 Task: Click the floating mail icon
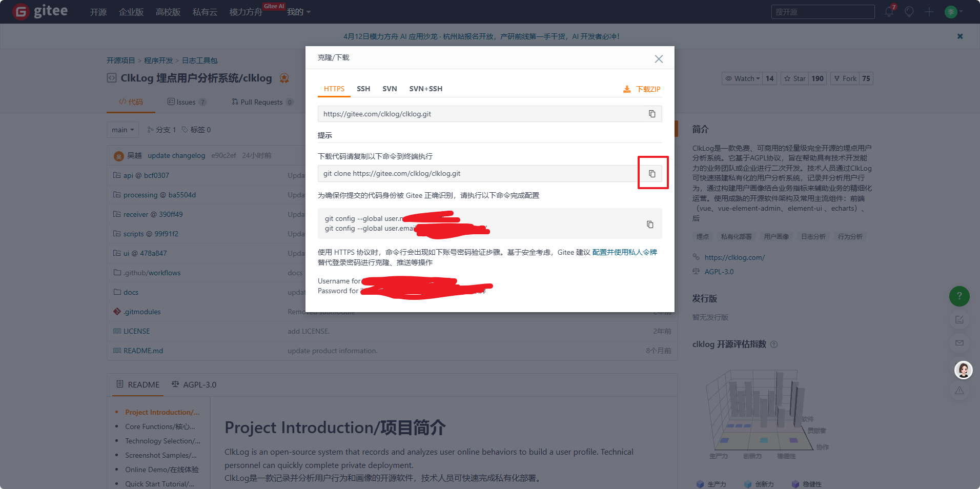959,343
